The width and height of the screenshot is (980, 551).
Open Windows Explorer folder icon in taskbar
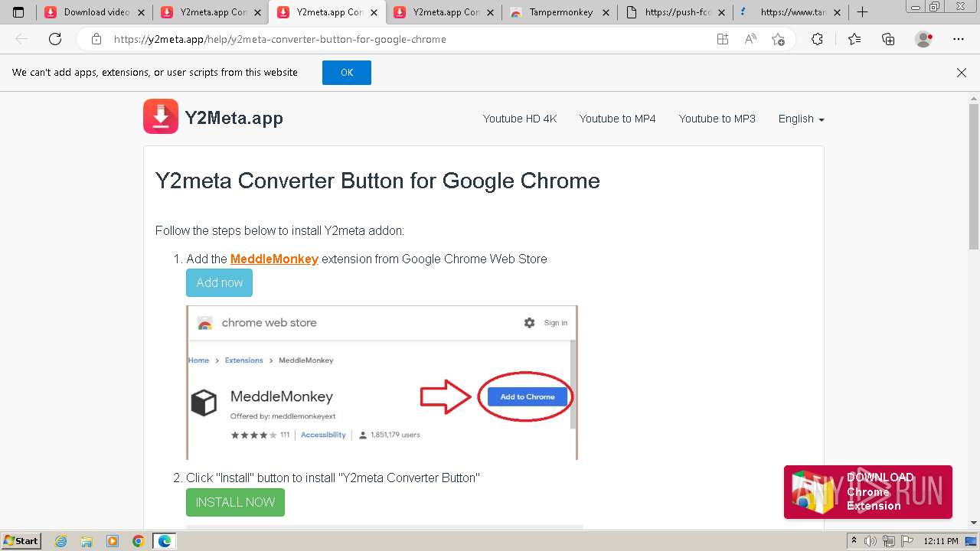click(87, 541)
